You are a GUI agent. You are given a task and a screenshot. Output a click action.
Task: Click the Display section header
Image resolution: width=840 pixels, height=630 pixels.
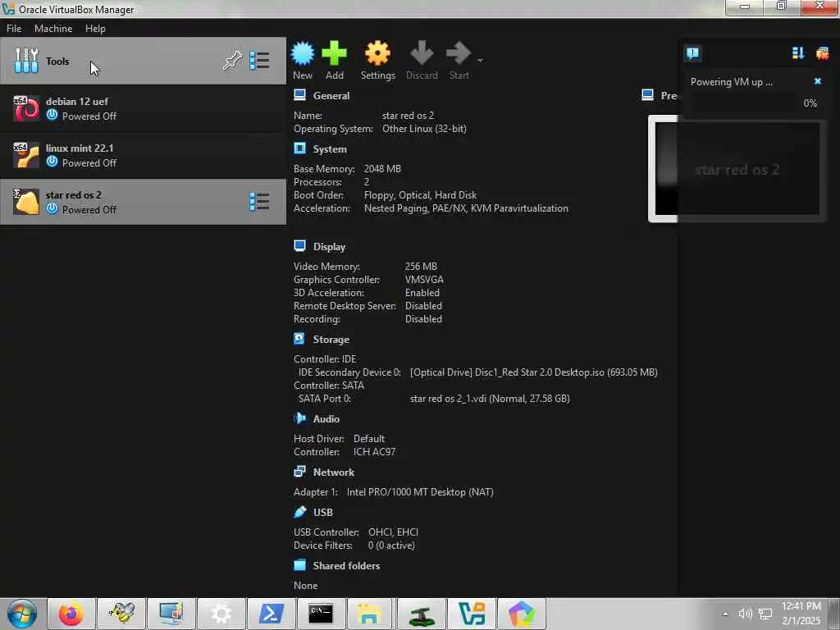pyautogui.click(x=329, y=247)
